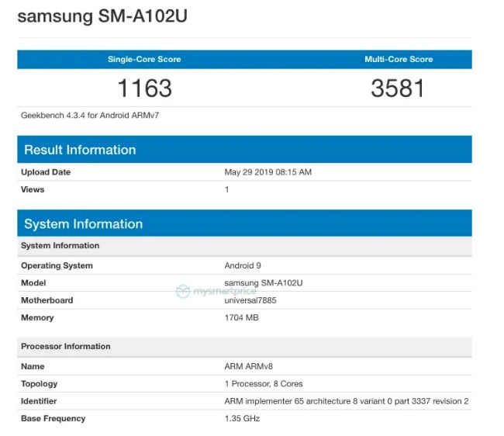The width and height of the screenshot is (504, 436).
Task: Click the Geekbench 4.3.4 for Android ARMv7 text
Action: coord(90,115)
